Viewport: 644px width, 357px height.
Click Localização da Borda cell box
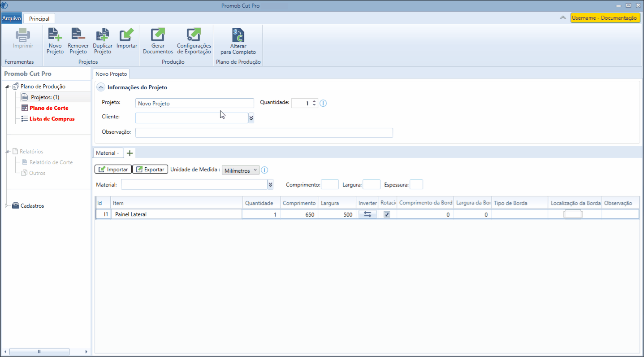pos(572,214)
